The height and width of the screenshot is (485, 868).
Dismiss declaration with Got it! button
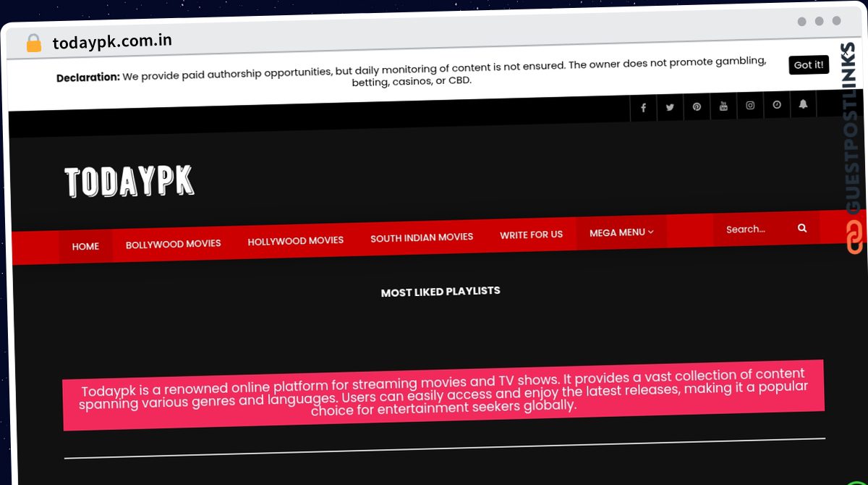(x=809, y=65)
